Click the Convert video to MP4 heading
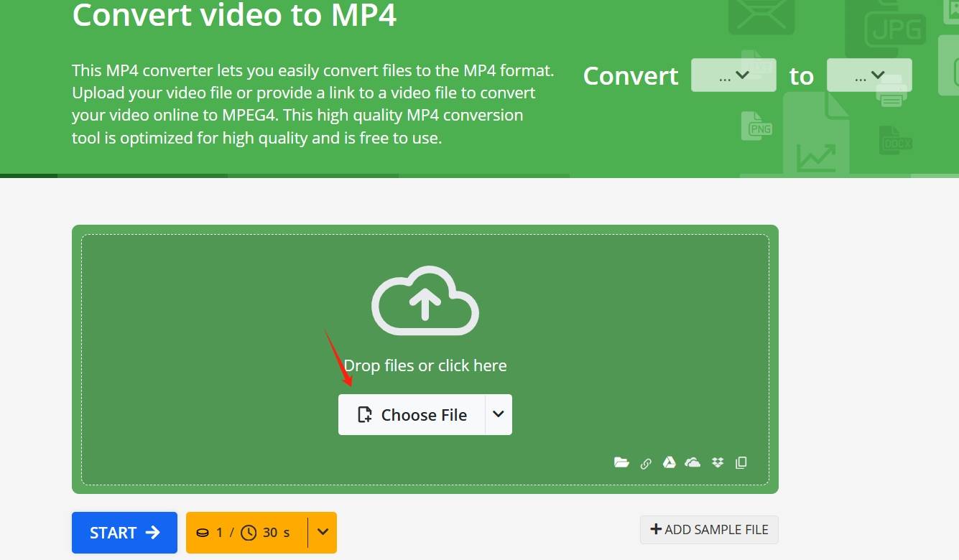 tap(233, 15)
